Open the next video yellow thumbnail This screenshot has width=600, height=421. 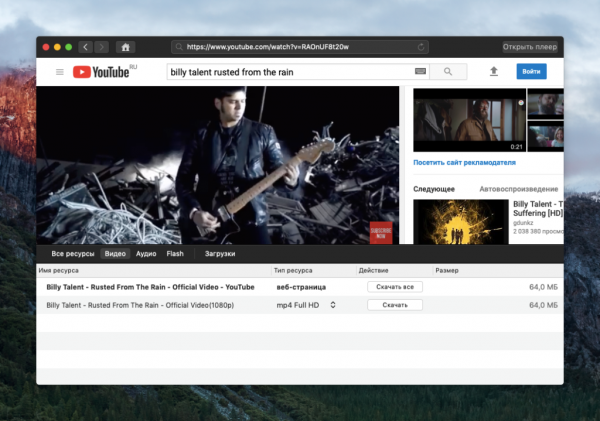click(x=461, y=222)
